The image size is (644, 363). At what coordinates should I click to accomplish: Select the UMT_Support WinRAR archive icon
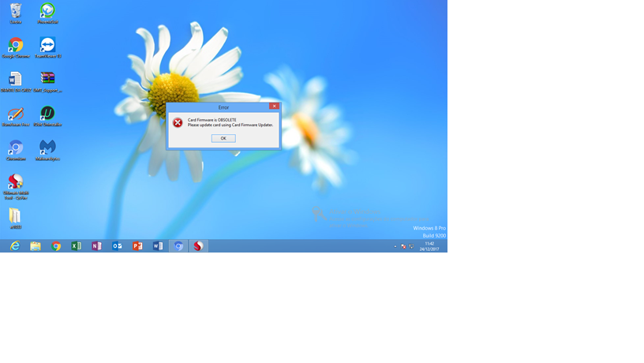[x=47, y=82]
